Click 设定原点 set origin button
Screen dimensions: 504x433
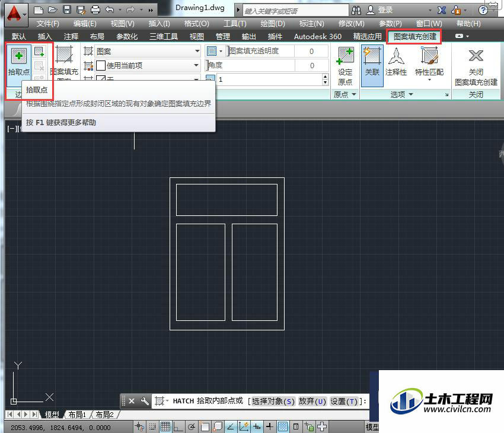(x=345, y=66)
